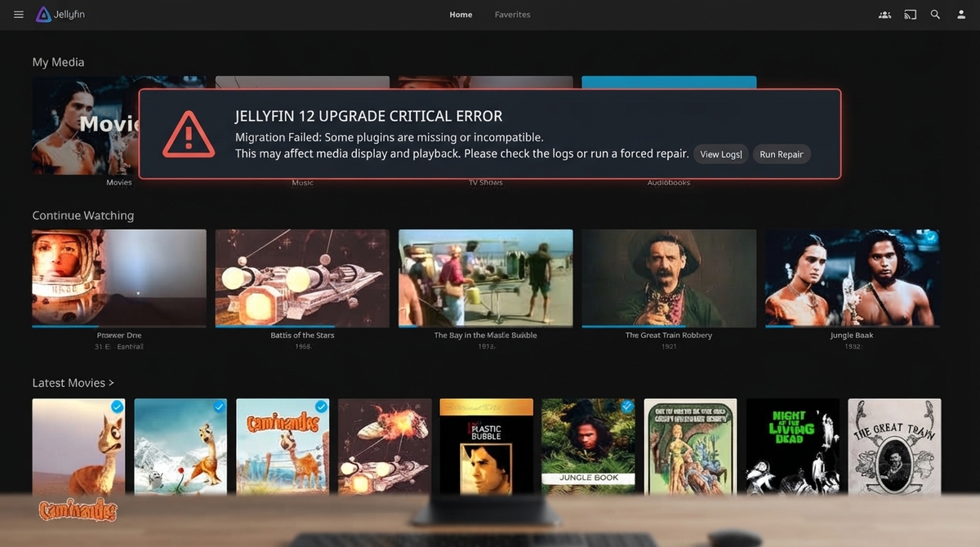Toggle watched checkmark on Caminandes fence poster
This screenshot has width=980, height=547.
point(321,407)
